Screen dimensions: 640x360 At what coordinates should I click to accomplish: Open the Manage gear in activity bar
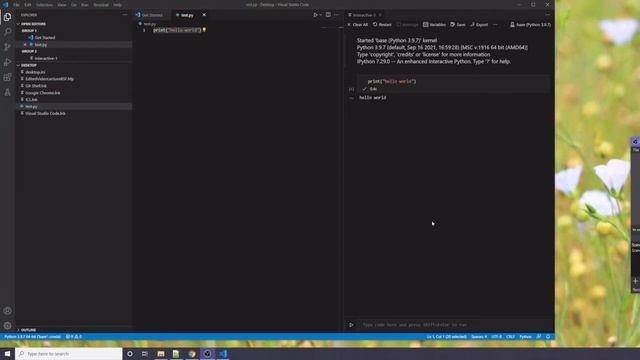pos(7,326)
